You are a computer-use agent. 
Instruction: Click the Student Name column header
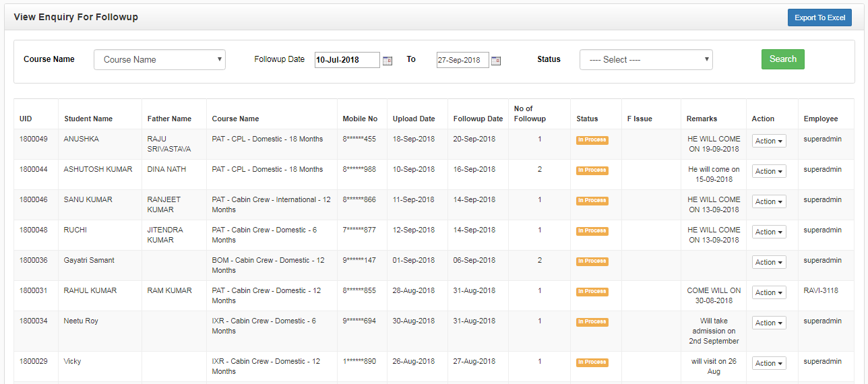[88, 119]
